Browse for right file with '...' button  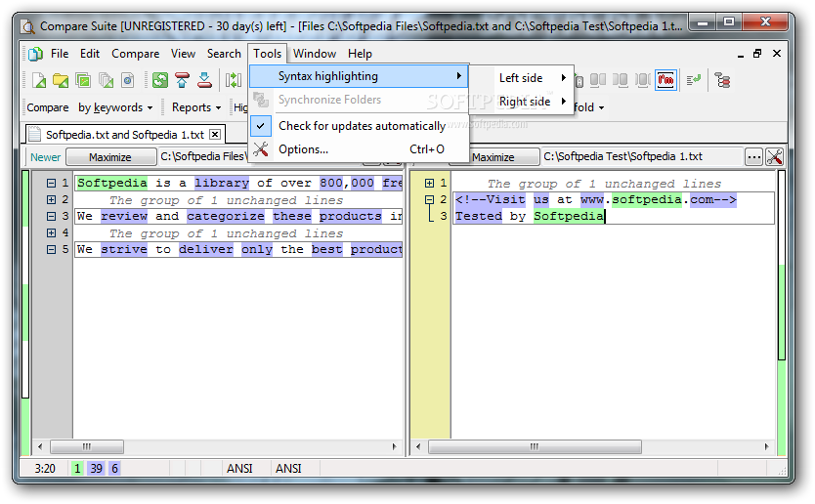tap(753, 156)
